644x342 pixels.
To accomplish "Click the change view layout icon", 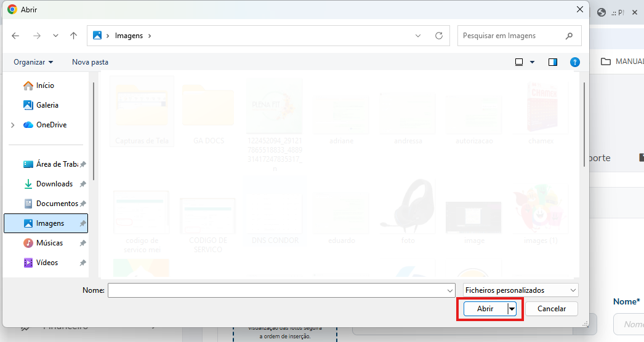I will point(519,62).
